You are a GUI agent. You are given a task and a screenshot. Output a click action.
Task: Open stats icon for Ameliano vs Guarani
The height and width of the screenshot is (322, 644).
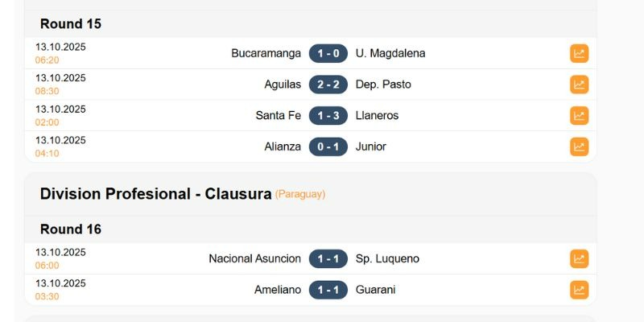[579, 290]
